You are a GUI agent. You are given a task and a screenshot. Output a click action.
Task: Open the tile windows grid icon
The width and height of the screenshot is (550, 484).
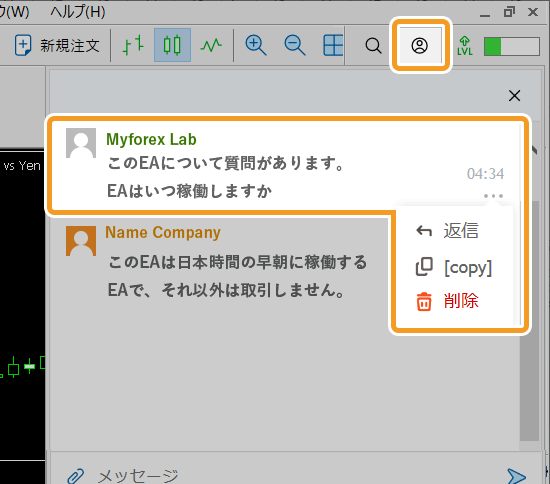click(333, 45)
